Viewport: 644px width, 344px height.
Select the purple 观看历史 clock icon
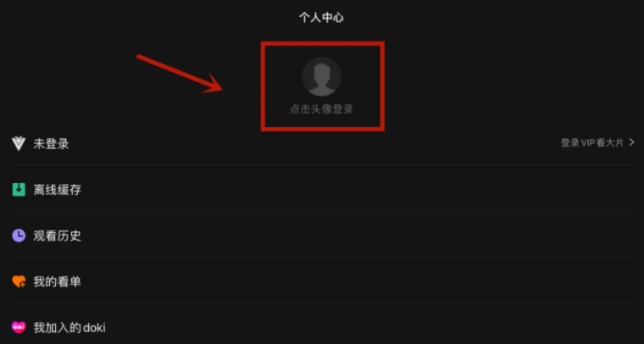coord(19,236)
